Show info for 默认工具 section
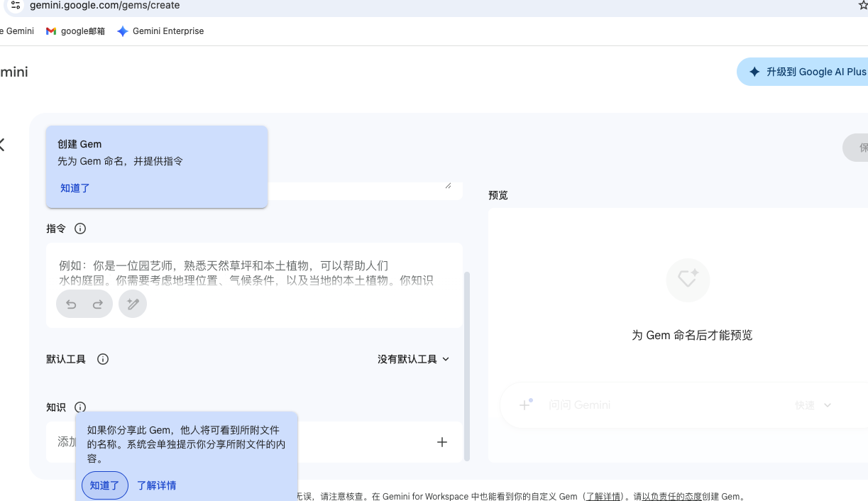This screenshot has height=501, width=868. point(103,359)
